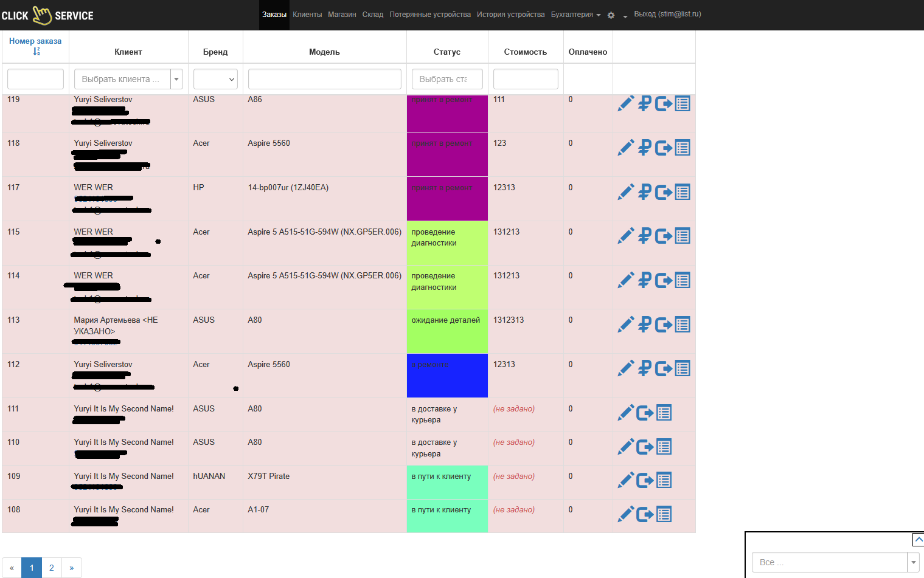This screenshot has width=924, height=578.
Task: Open the Выбрать статус filter dropdown
Action: click(x=447, y=79)
